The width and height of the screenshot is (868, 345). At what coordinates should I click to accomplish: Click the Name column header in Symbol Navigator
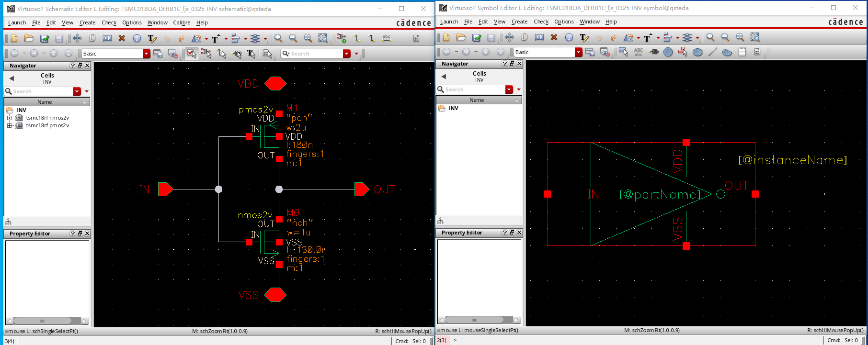pos(479,100)
